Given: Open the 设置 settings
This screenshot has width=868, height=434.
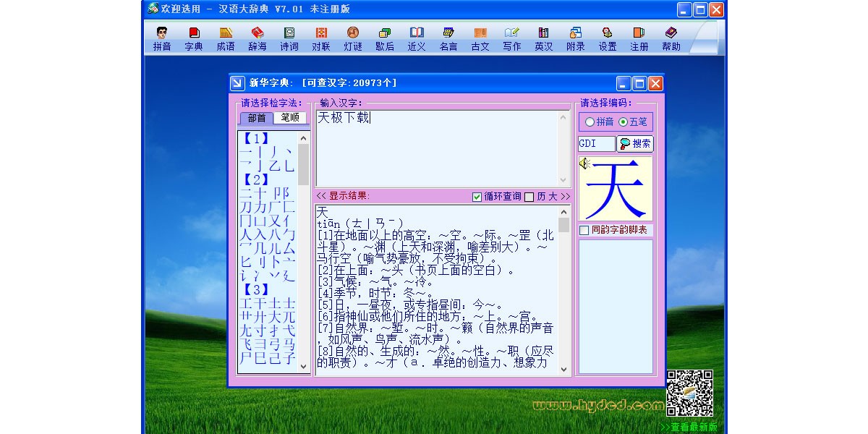Looking at the screenshot, I should (608, 39).
